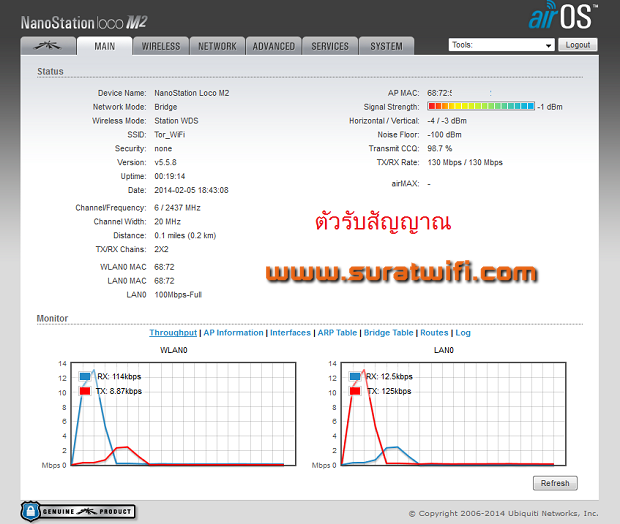Open AP Information monitor link

tap(233, 333)
